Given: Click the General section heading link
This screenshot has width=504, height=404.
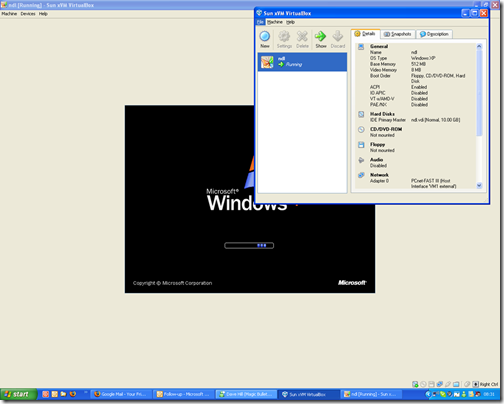Looking at the screenshot, I should 379,46.
